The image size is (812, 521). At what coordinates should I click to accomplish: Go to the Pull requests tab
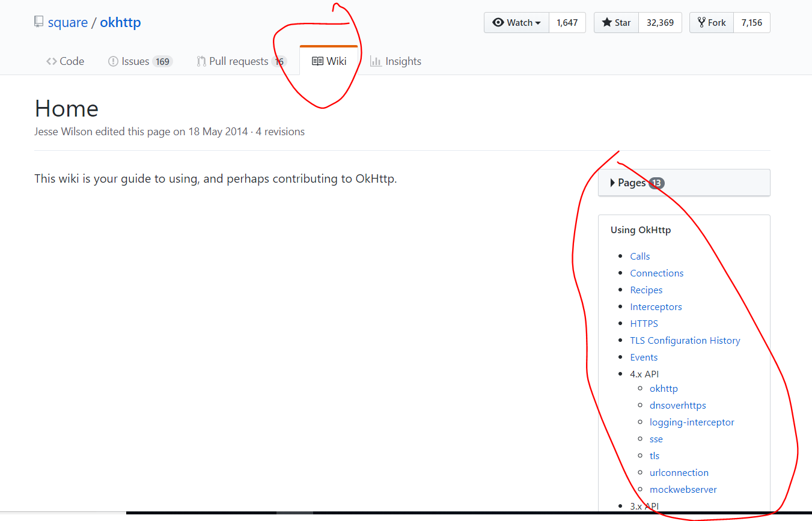coord(242,61)
